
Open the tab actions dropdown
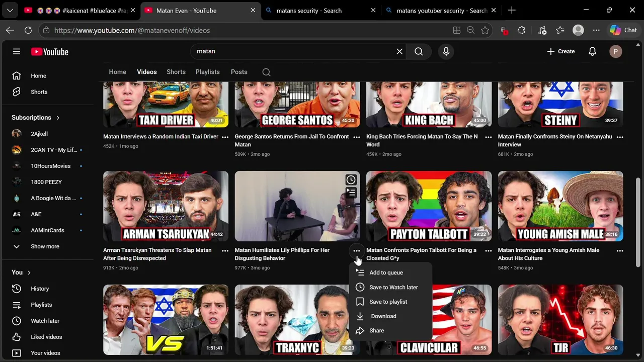(x=10, y=10)
